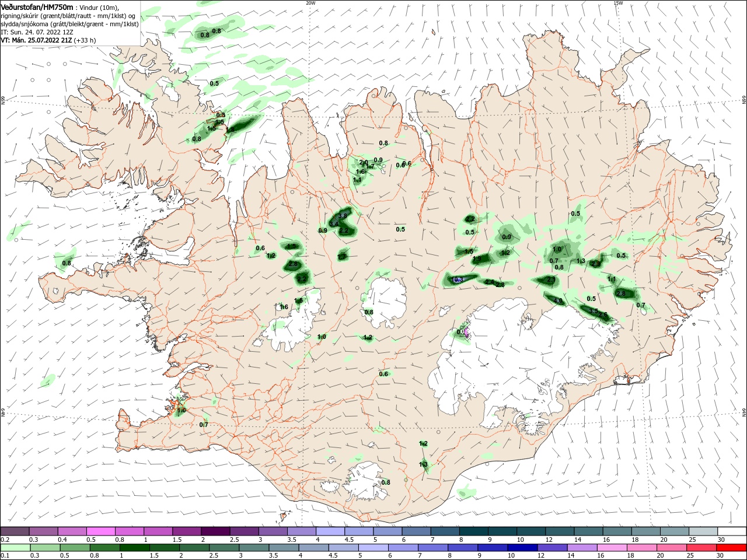Select the snow-scale swatch above label 6
The width and height of the screenshot is (747, 560).
pyautogui.click(x=416, y=531)
